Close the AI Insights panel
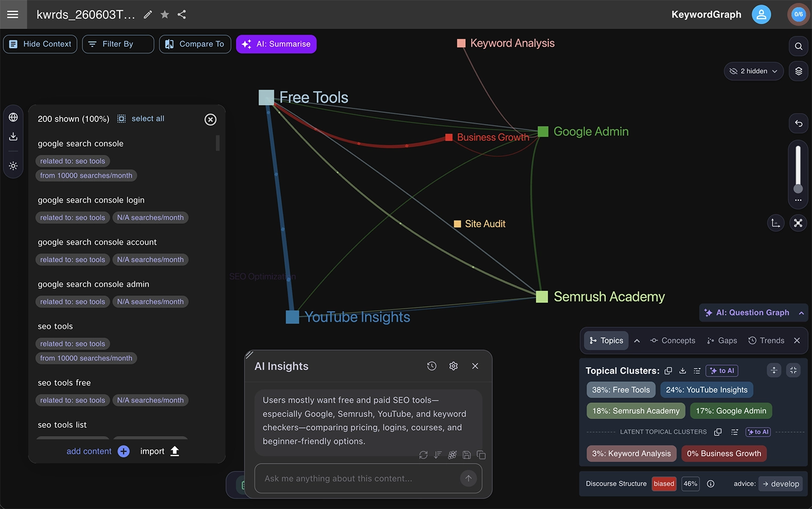 coord(475,366)
